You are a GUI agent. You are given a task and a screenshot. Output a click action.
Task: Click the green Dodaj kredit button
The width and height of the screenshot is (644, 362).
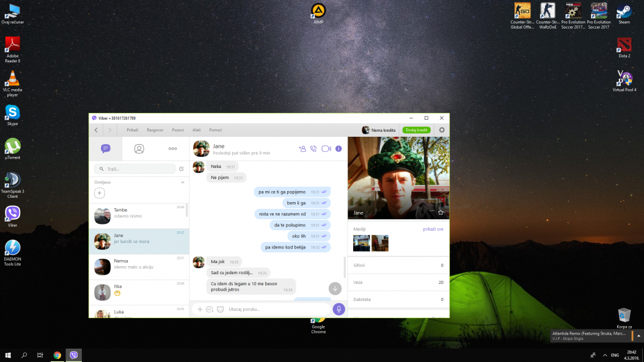[417, 130]
